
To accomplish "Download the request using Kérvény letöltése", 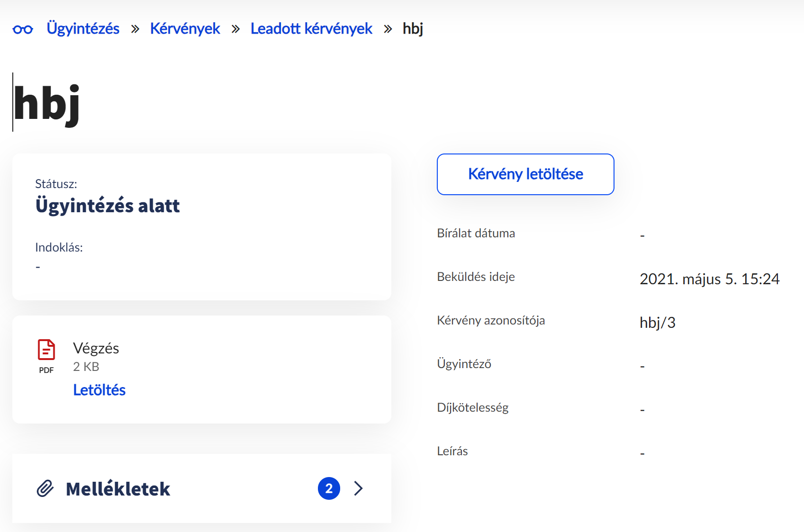I will click(525, 174).
